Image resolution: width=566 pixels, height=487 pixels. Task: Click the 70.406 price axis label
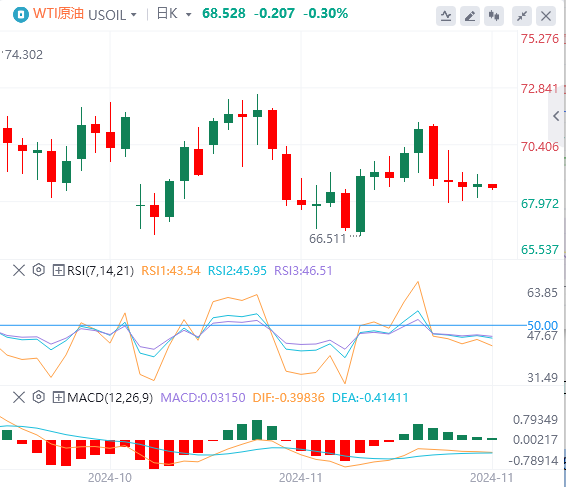pyautogui.click(x=540, y=147)
